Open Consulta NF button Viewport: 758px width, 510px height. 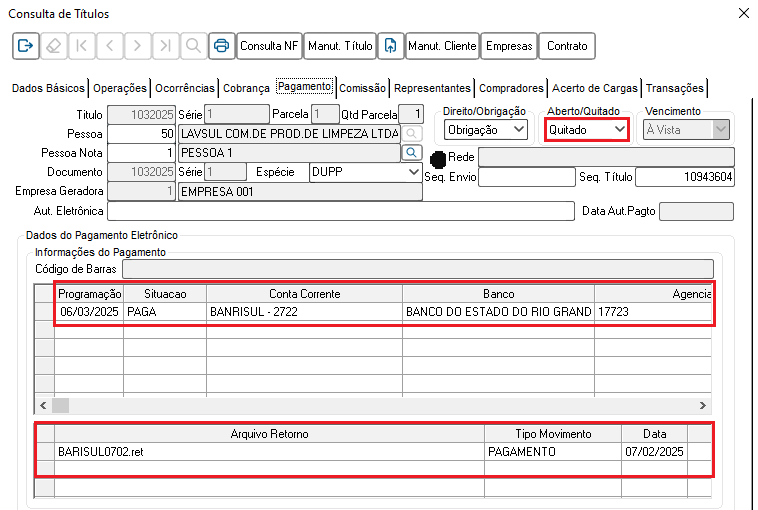(x=269, y=46)
